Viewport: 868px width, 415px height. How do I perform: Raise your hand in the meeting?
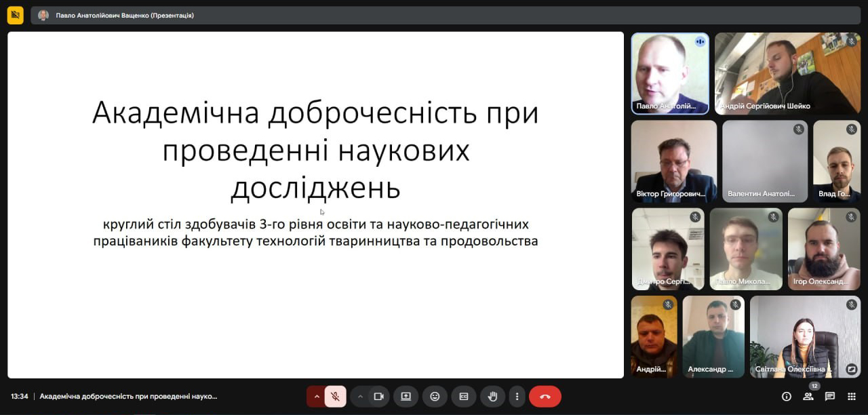[x=493, y=396]
